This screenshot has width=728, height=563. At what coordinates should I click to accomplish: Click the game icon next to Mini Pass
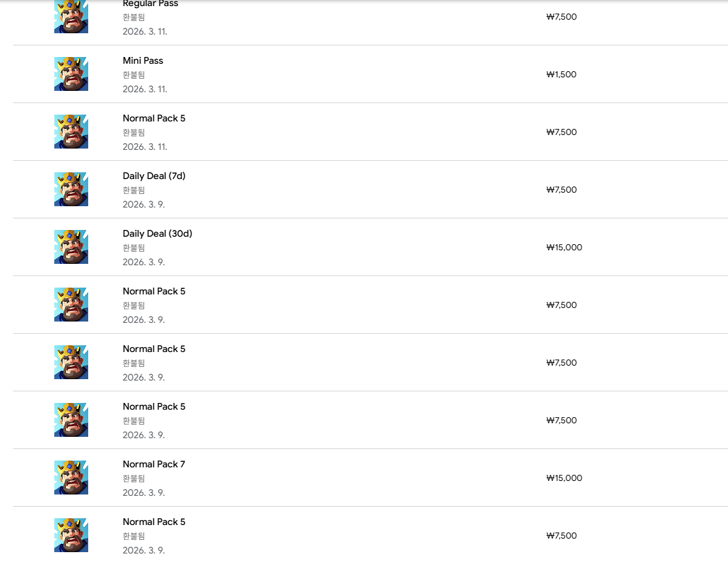point(71,74)
